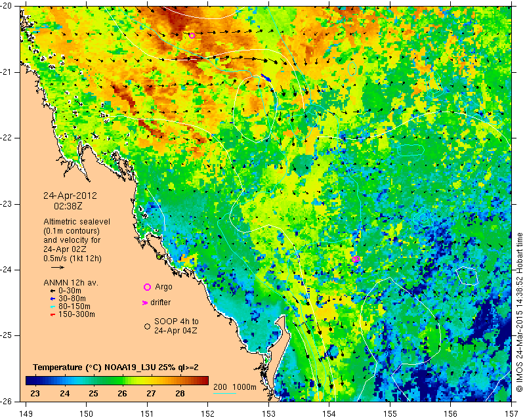Image resolution: width=525 pixels, height=420 pixels.
Task: Click the "(0.1m contours)" text
Action: [72, 231]
